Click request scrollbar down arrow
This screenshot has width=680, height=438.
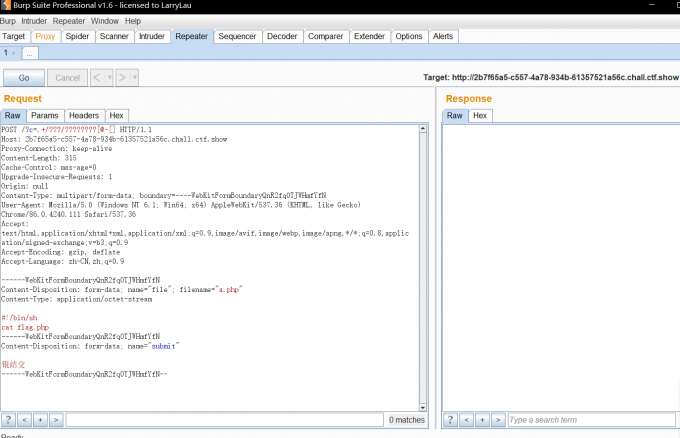pyautogui.click(x=423, y=408)
